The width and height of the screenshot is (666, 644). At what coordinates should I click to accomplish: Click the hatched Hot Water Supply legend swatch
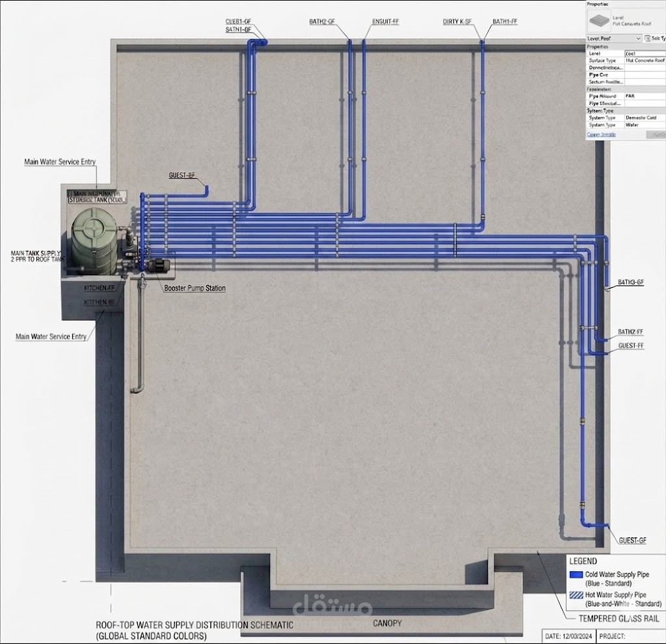point(576,596)
